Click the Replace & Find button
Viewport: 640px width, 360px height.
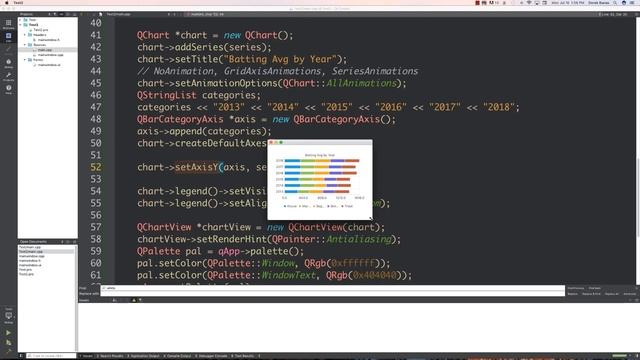pyautogui.click(x=591, y=294)
